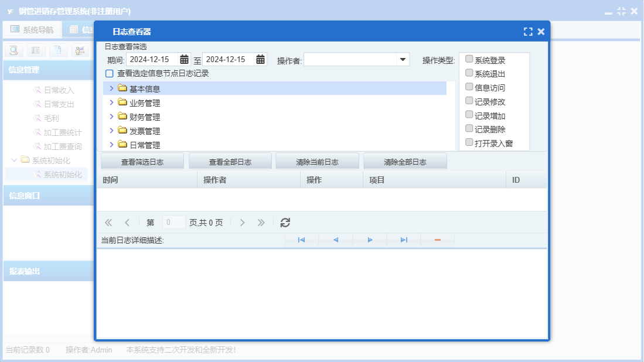
Task: Open the end date calendar picker
Action: pyautogui.click(x=260, y=60)
